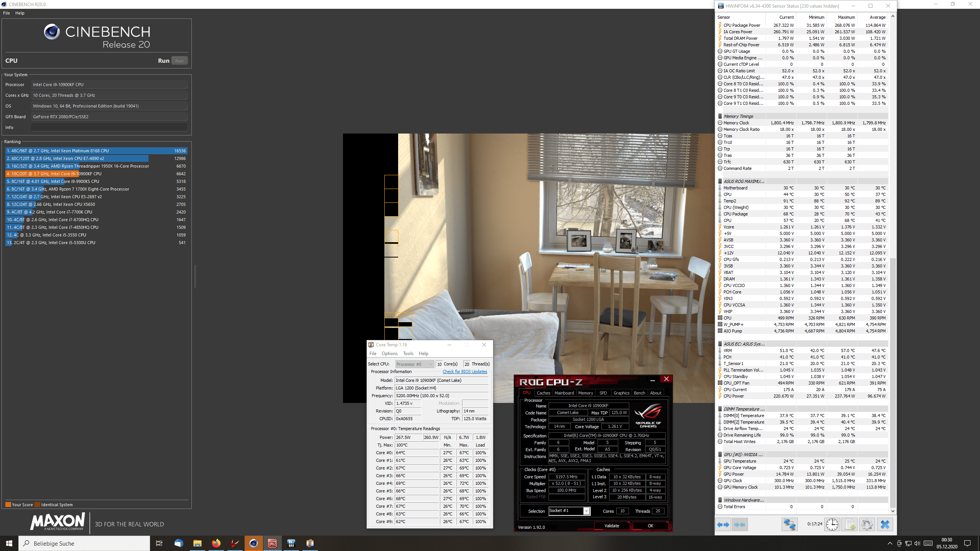This screenshot has height=551, width=980.
Task: Select the Vcore sensor row
Action: pos(802,227)
